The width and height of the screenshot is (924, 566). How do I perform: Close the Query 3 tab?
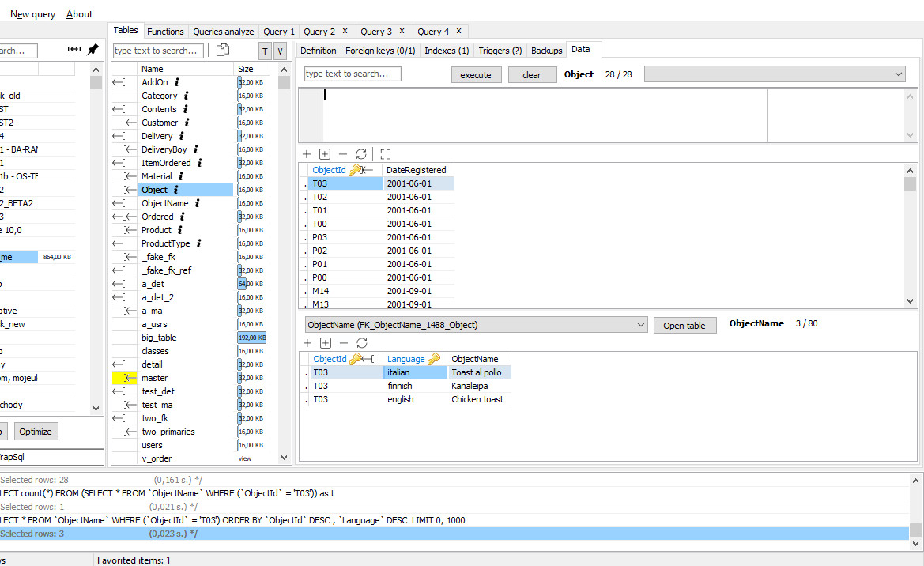tap(402, 32)
